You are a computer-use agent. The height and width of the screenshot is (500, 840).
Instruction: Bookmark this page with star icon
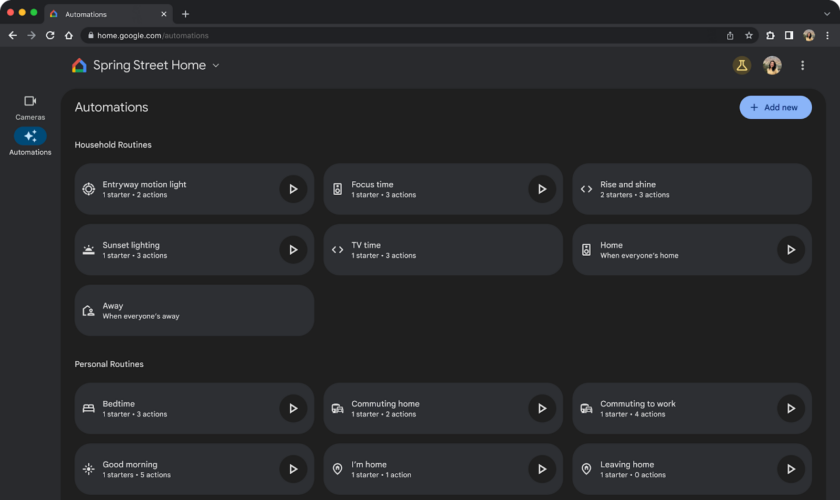749,35
